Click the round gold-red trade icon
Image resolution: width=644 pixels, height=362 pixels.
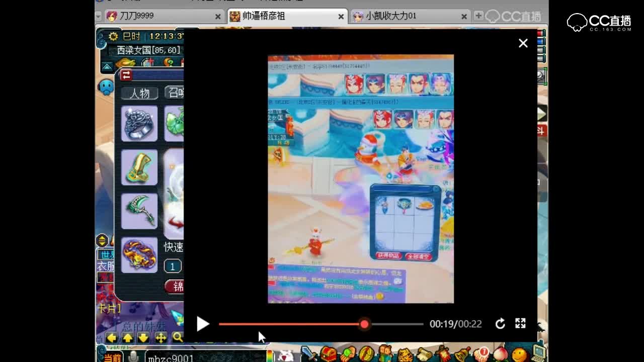(x=366, y=353)
